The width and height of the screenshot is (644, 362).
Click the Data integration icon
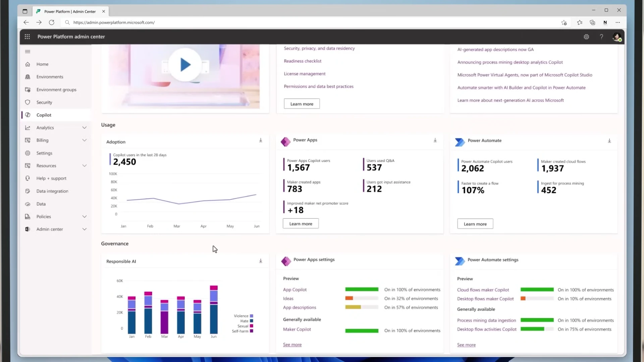(x=28, y=191)
